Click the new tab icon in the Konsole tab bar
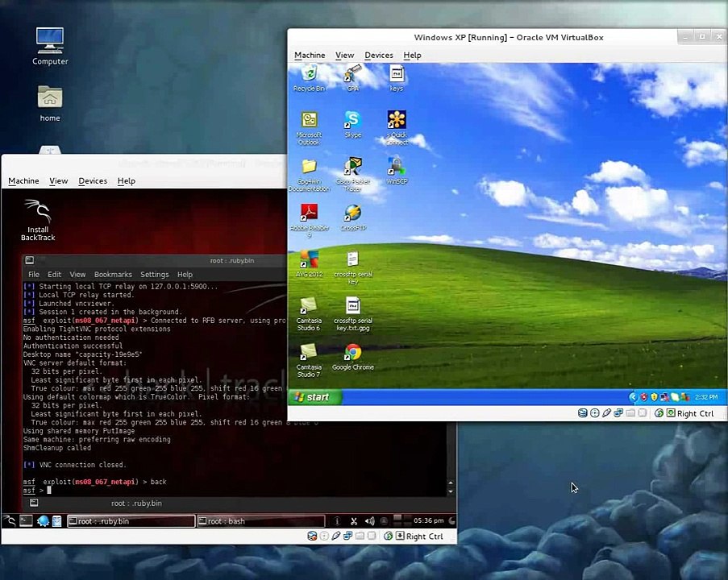 (x=33, y=503)
